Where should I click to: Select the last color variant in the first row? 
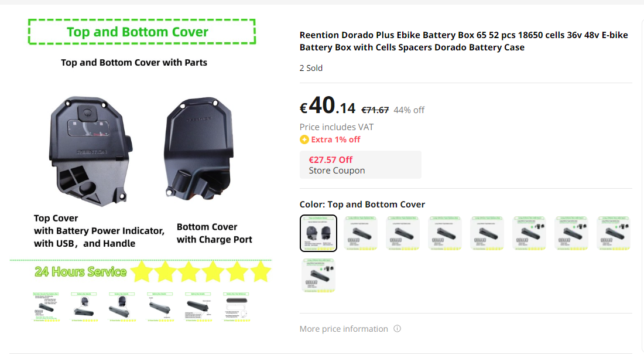tap(614, 233)
